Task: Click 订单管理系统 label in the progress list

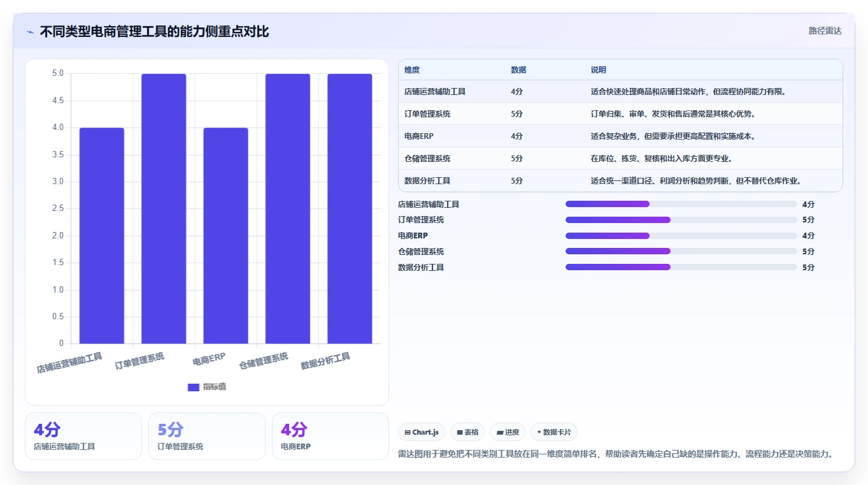Action: pyautogui.click(x=421, y=220)
